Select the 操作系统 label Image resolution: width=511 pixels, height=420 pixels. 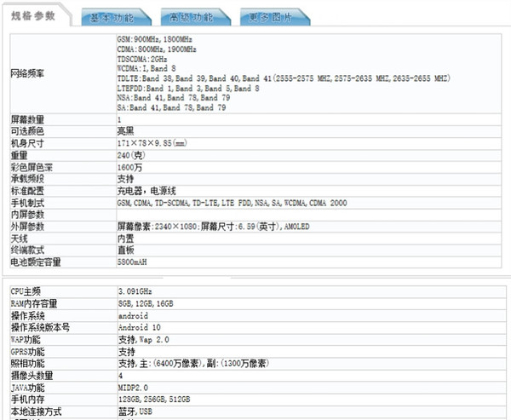point(28,316)
